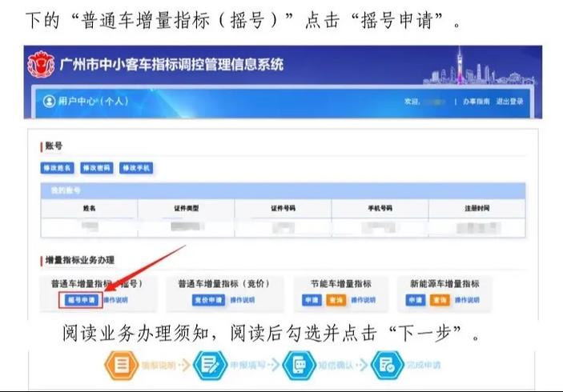Click the 新能源车增量指标 card title
This screenshot has width=563, height=392.
pyautogui.click(x=444, y=284)
